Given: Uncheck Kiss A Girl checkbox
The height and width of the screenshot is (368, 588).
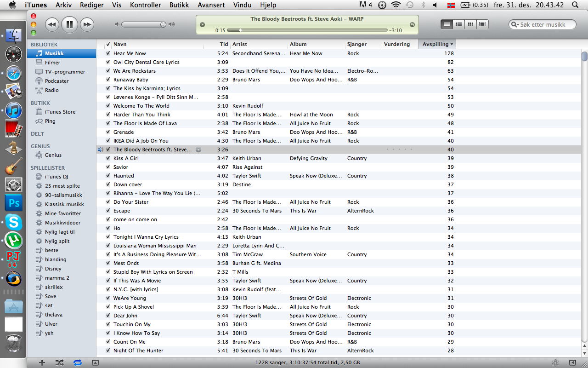Looking at the screenshot, I should tap(108, 158).
